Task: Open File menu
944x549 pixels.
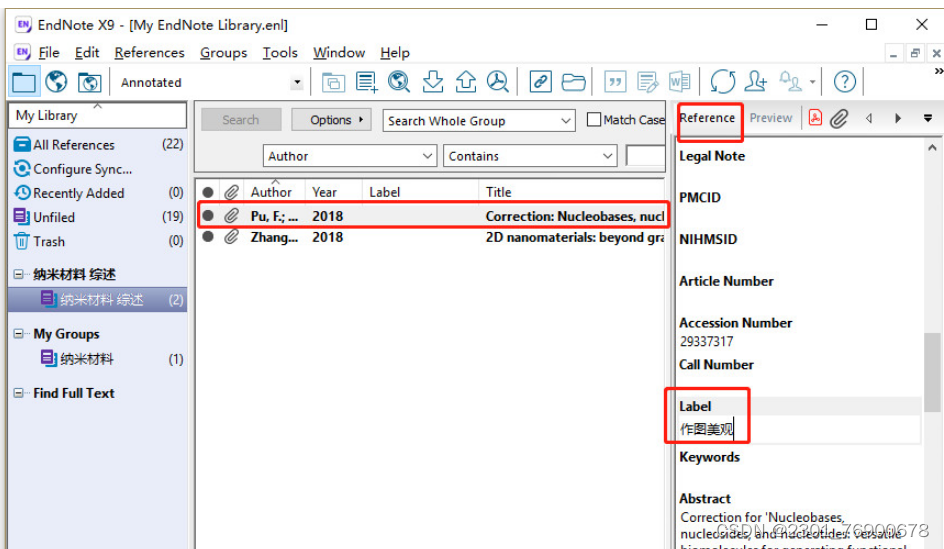Action: [x=49, y=53]
